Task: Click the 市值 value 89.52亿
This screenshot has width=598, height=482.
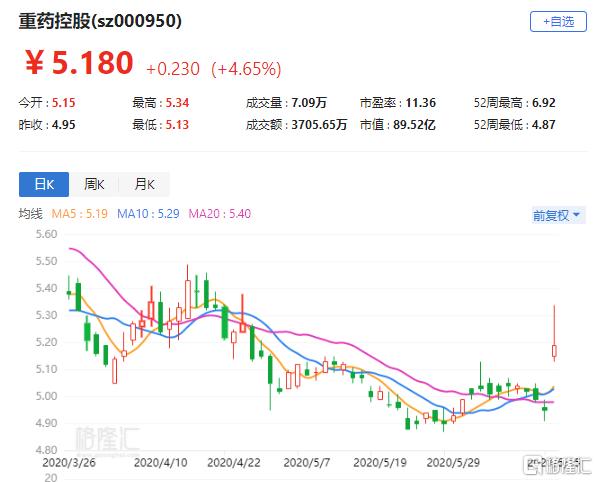Action: pos(414,125)
